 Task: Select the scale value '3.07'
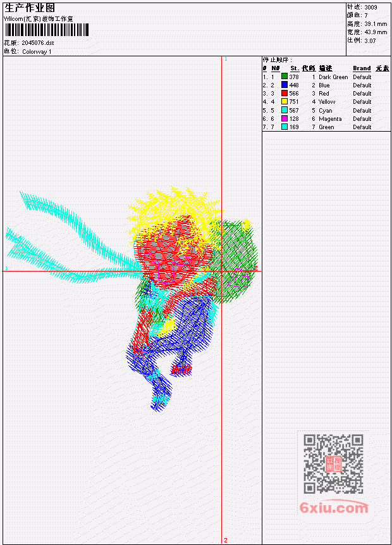pos(370,41)
